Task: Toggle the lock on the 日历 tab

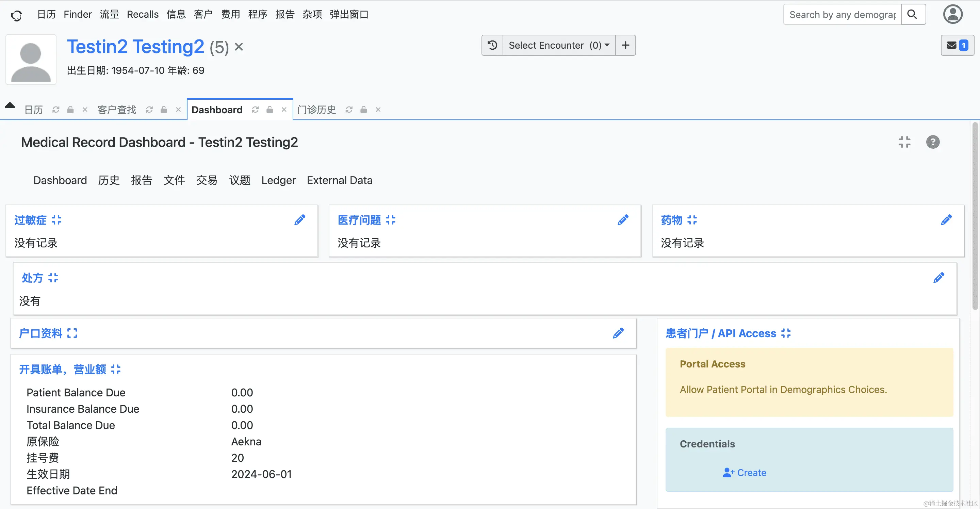Action: pos(70,110)
